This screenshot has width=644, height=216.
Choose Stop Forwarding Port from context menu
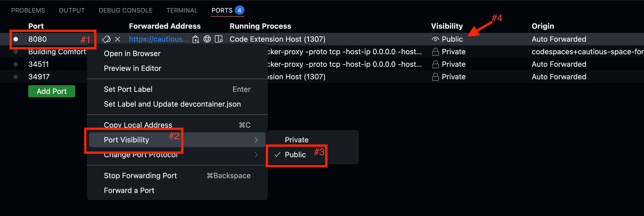(140, 176)
